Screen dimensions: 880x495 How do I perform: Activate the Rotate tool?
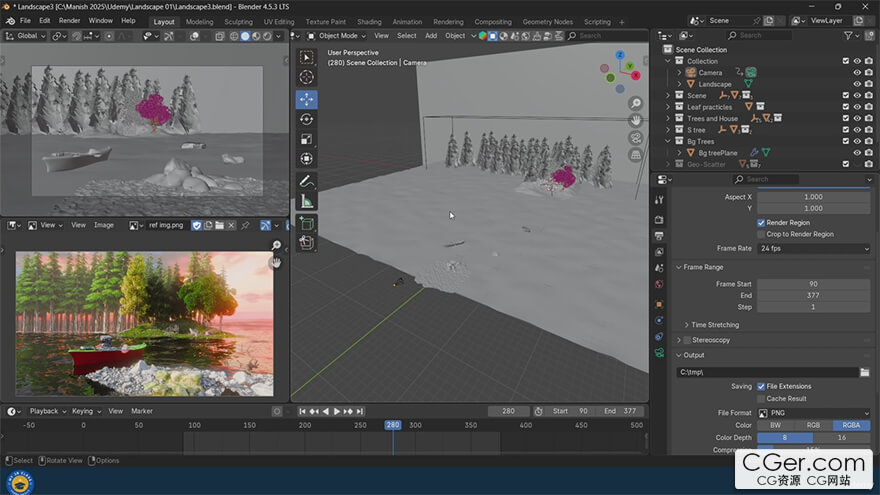(x=306, y=119)
